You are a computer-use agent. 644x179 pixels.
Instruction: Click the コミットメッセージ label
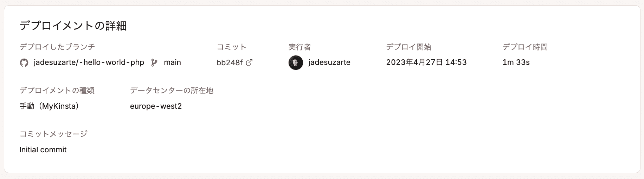tap(53, 134)
